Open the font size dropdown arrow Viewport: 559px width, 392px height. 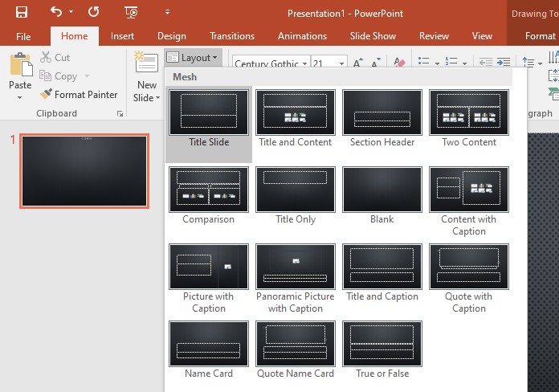pos(341,63)
